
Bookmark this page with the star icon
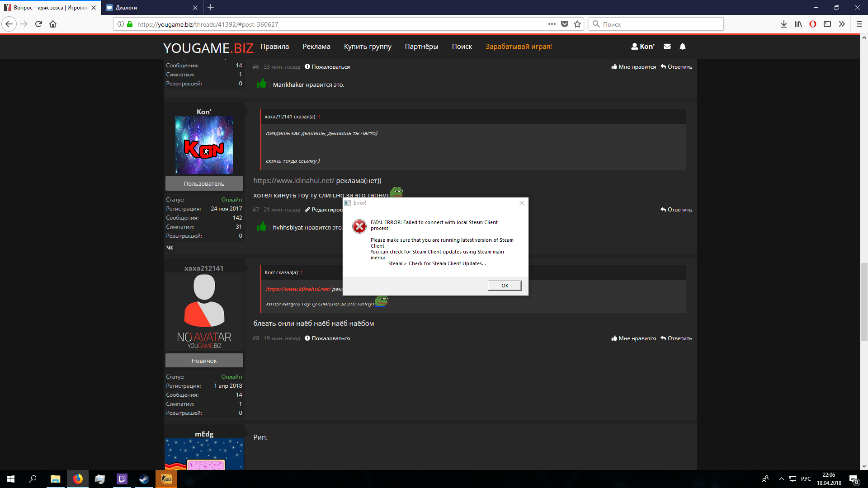pos(577,24)
